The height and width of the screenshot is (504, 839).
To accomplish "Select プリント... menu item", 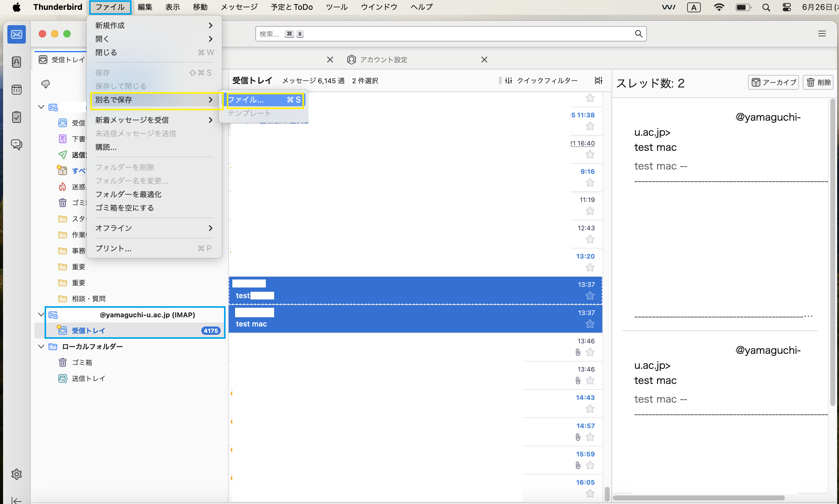I will (154, 248).
